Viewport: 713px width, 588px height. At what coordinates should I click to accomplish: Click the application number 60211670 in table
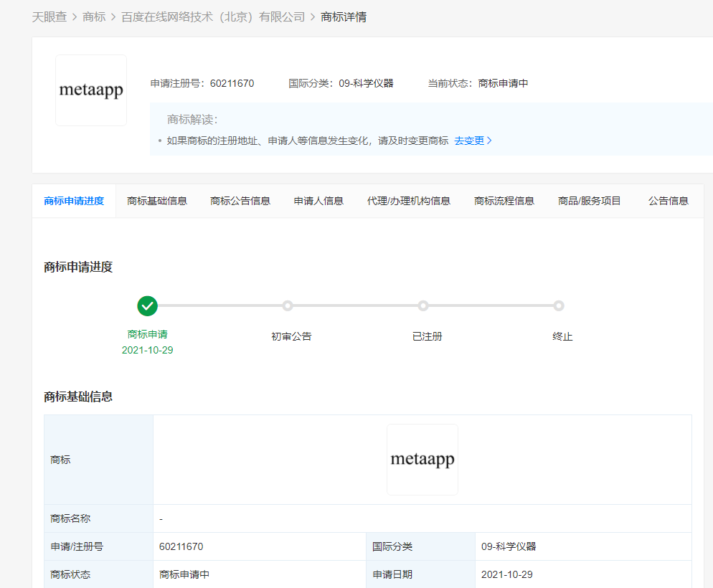coord(181,546)
